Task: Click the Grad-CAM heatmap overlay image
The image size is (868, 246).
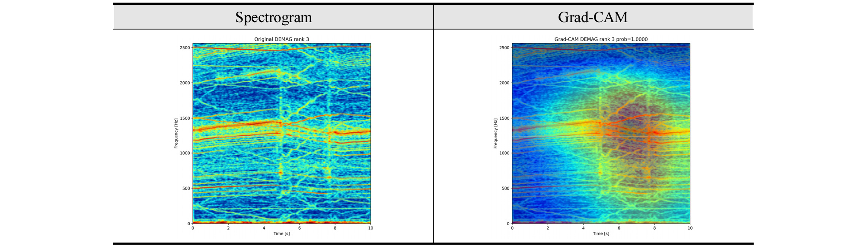Action: click(x=601, y=134)
